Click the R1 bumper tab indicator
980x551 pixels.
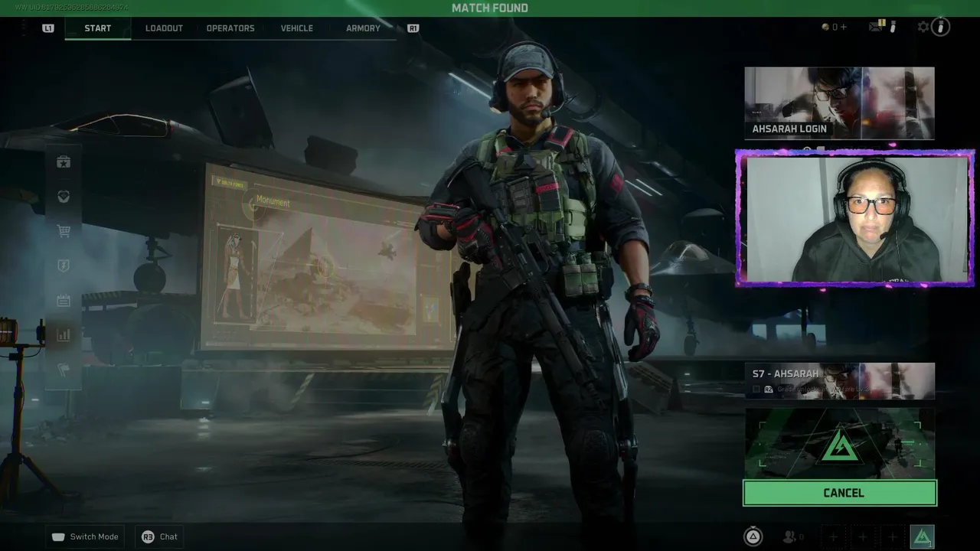[413, 28]
